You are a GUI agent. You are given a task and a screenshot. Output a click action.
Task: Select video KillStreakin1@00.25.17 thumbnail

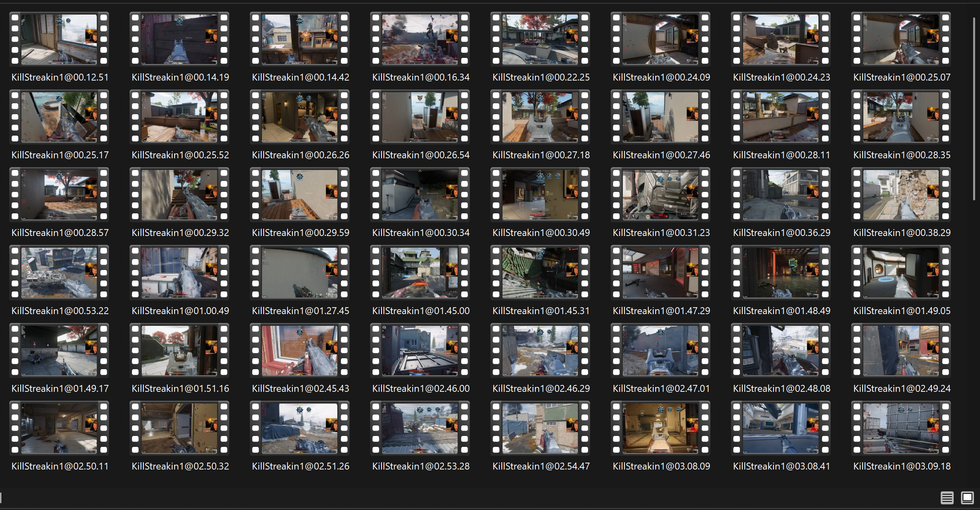pyautogui.click(x=59, y=117)
